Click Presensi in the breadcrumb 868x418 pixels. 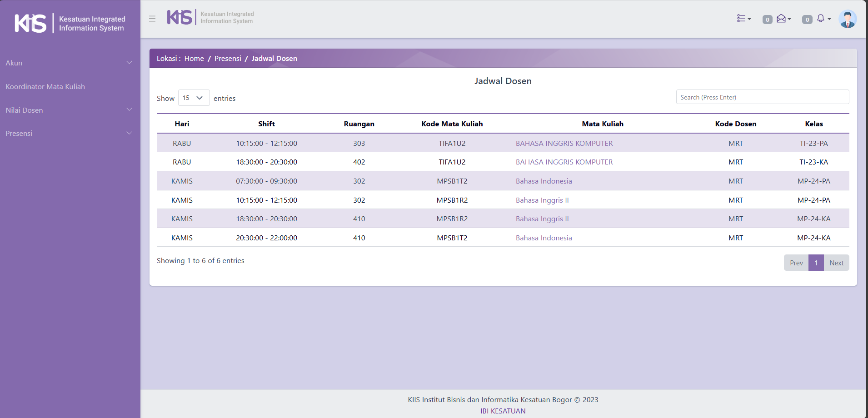[228, 59]
